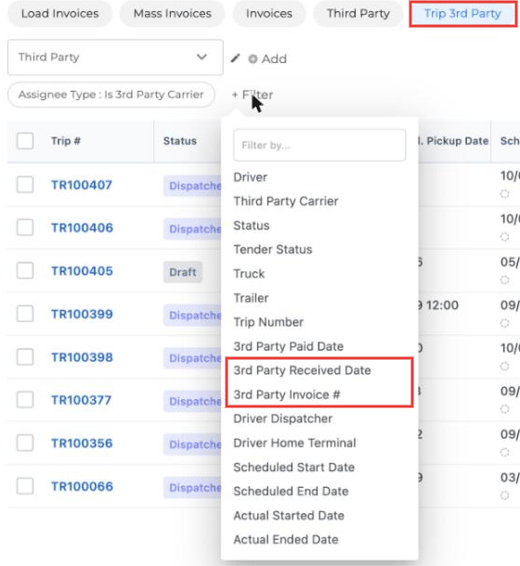
Task: Open trip link TR100356
Action: pyautogui.click(x=82, y=443)
